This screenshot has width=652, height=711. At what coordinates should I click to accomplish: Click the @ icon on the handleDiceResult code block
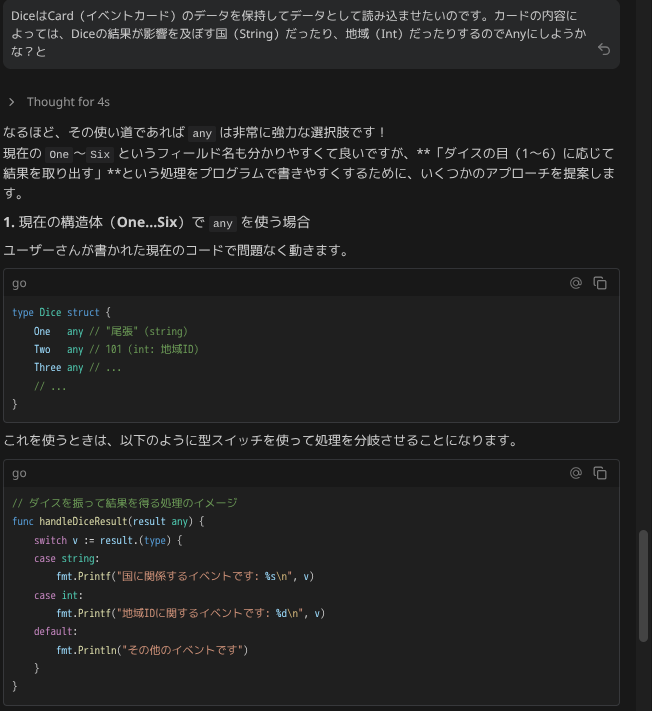point(576,473)
